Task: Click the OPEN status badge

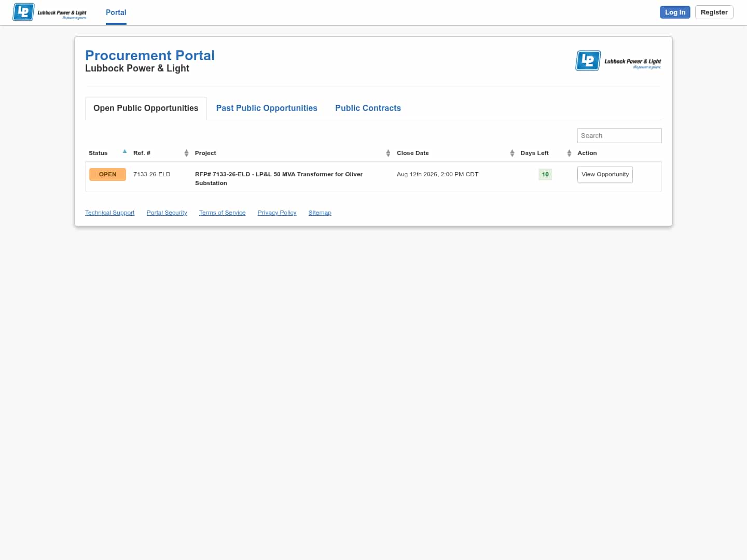Action: coord(107,175)
